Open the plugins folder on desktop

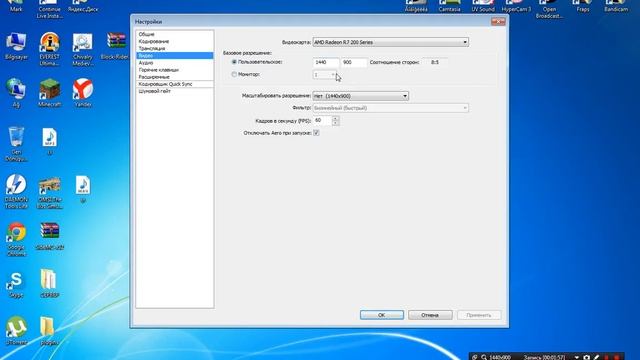(x=48, y=331)
